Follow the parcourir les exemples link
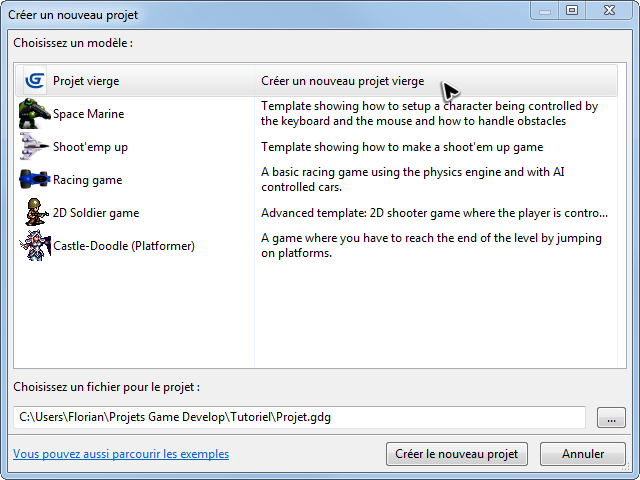The height and width of the screenshot is (480, 640). [x=121, y=454]
